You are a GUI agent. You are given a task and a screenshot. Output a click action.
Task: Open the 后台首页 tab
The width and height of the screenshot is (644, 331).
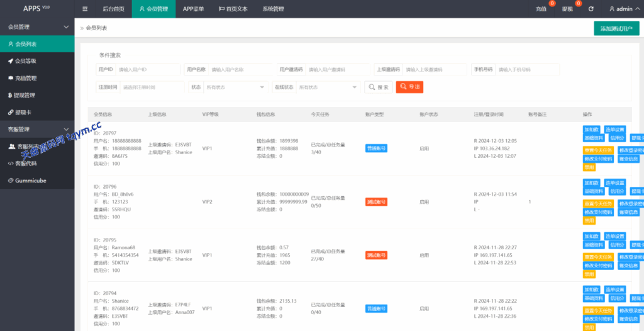(x=113, y=9)
